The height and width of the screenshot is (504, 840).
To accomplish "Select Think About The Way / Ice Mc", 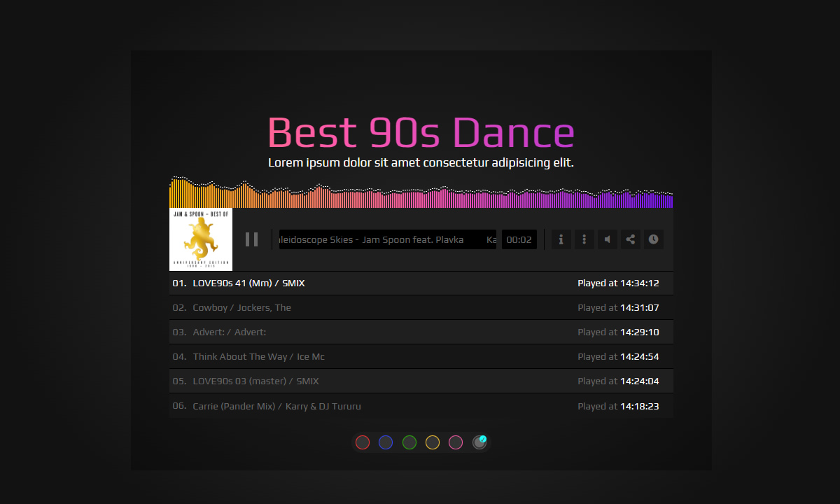I will [x=421, y=357].
